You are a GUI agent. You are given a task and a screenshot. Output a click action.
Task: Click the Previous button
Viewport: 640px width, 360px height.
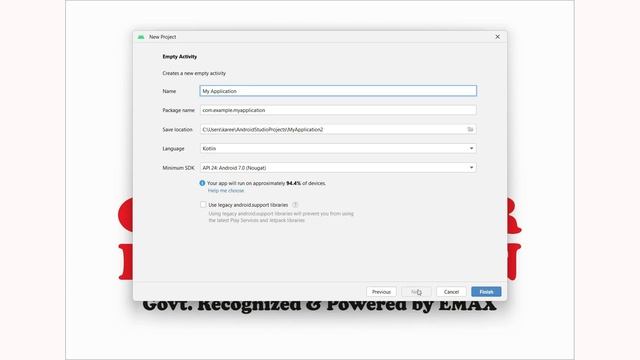[381, 292]
